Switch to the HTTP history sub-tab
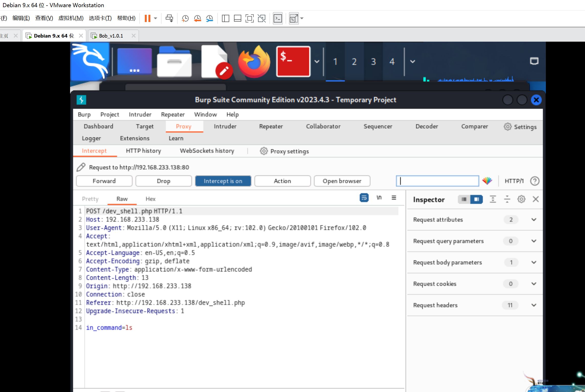The width and height of the screenshot is (585, 392). [x=144, y=151]
